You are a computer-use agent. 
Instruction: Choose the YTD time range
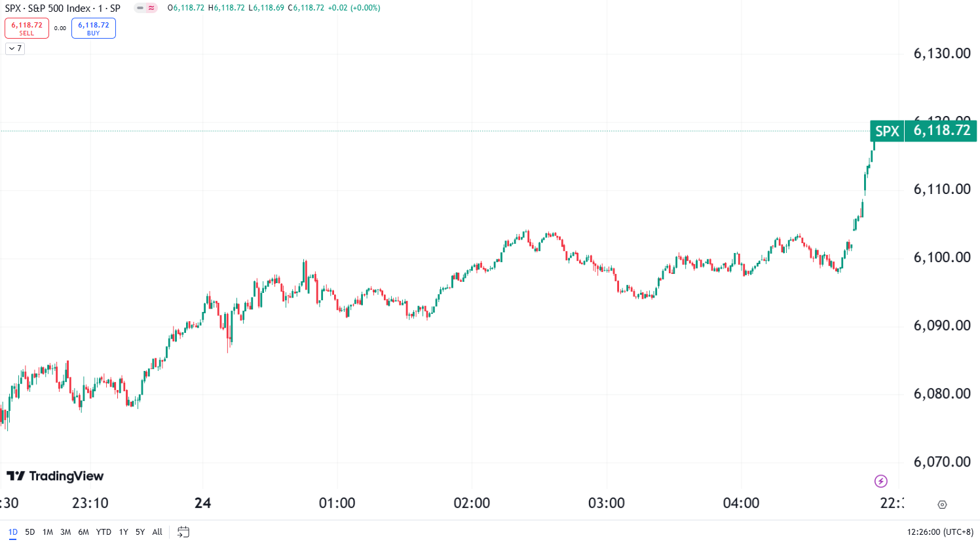tap(104, 532)
